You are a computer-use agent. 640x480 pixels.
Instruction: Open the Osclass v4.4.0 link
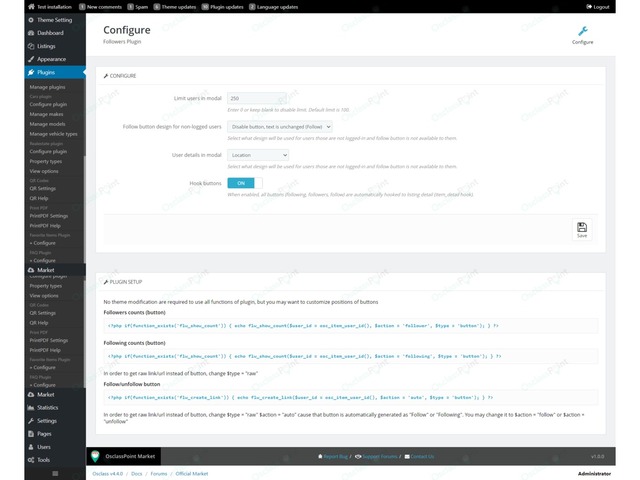[x=107, y=473]
